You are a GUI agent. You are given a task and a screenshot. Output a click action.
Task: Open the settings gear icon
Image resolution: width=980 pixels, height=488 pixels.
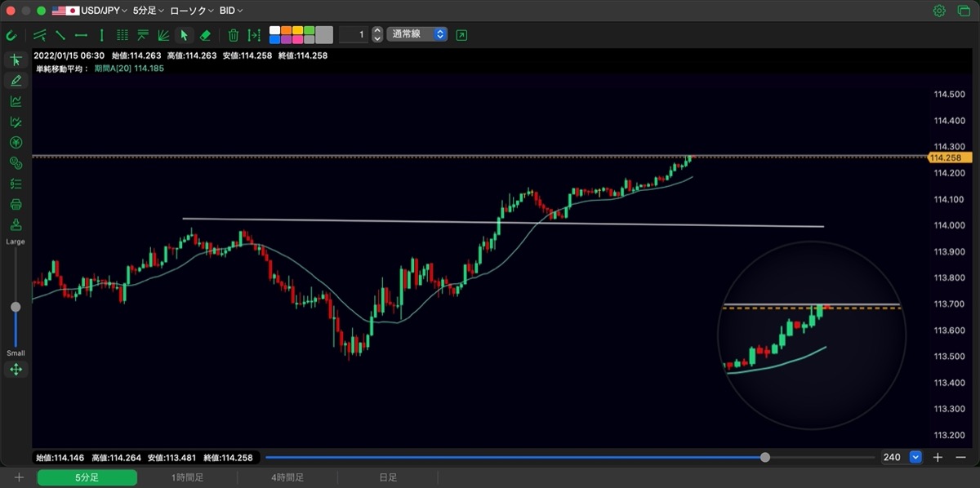point(939,11)
